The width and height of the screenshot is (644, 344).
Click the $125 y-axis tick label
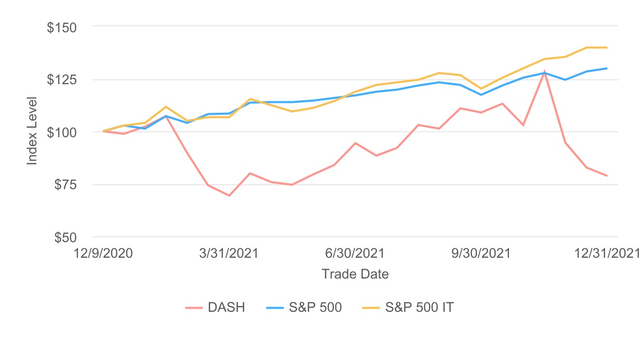coord(61,80)
